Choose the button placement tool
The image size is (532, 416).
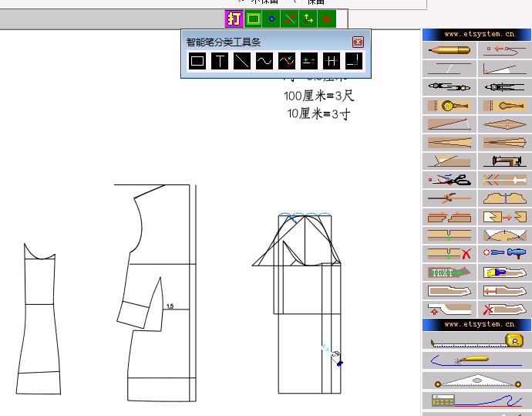[x=448, y=106]
